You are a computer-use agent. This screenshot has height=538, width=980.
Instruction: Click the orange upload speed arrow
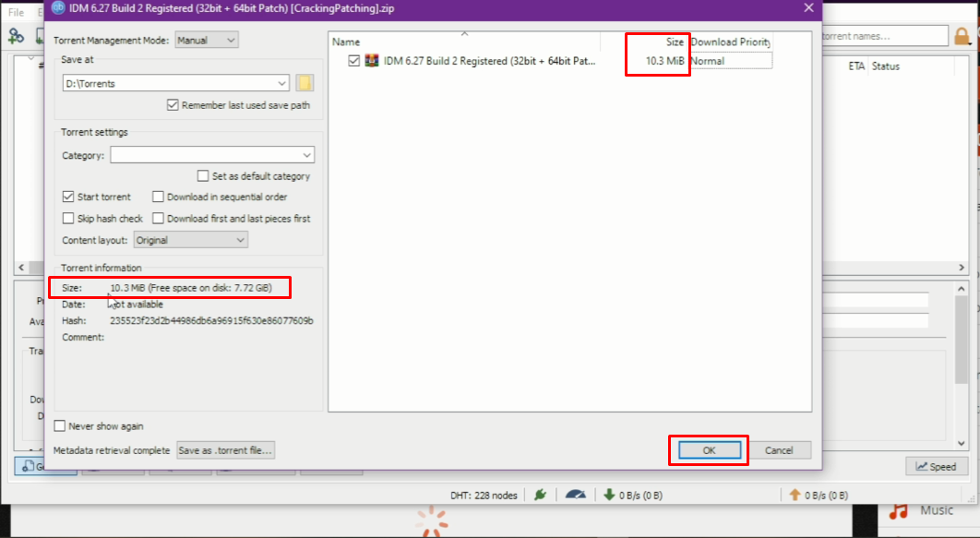(795, 495)
